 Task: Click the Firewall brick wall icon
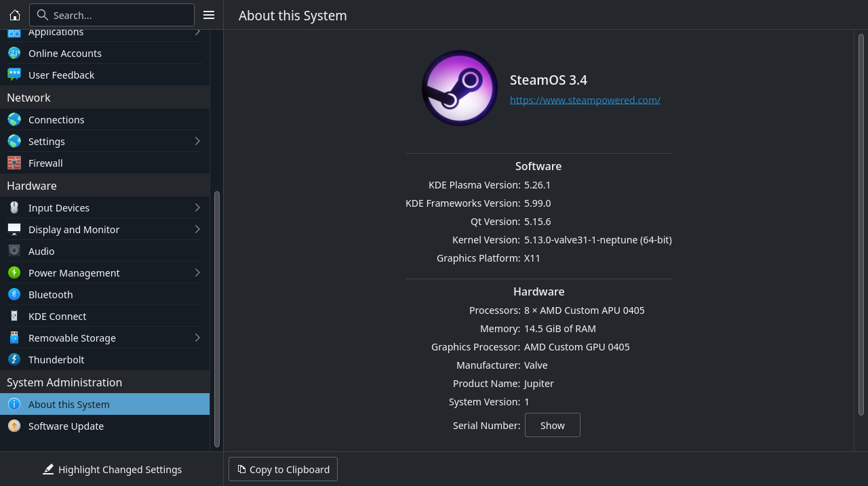point(14,163)
